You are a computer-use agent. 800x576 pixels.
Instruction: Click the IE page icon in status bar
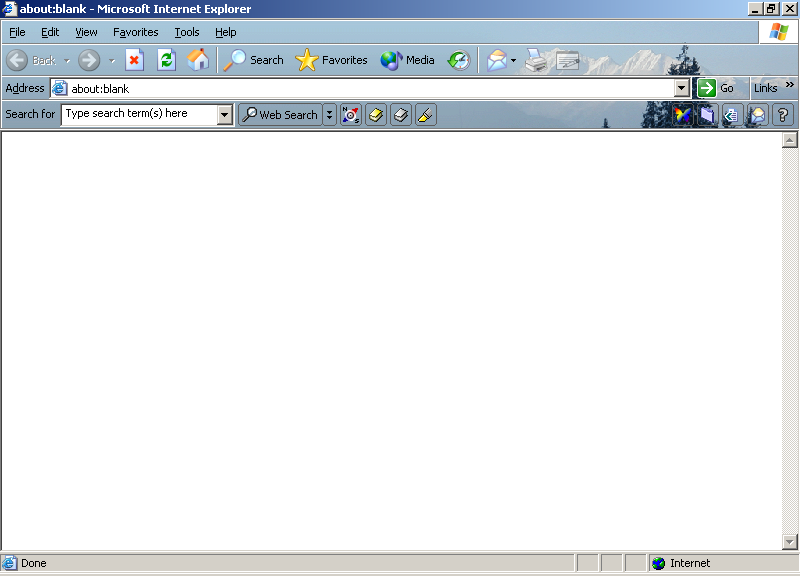tap(9, 563)
